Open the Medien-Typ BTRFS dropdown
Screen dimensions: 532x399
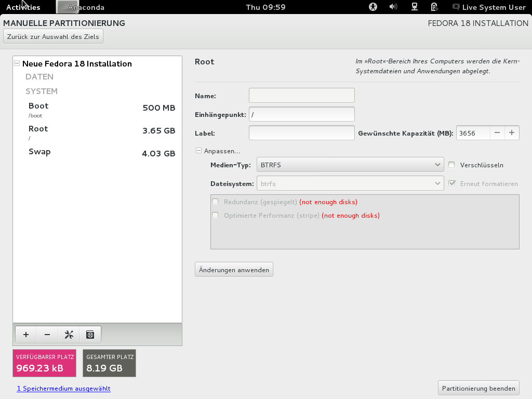(x=350, y=165)
